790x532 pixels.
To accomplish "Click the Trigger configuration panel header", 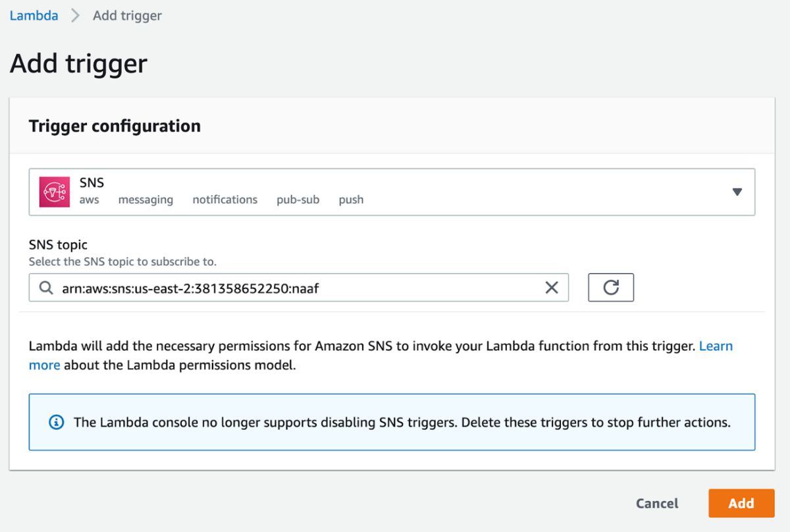I will click(x=115, y=126).
